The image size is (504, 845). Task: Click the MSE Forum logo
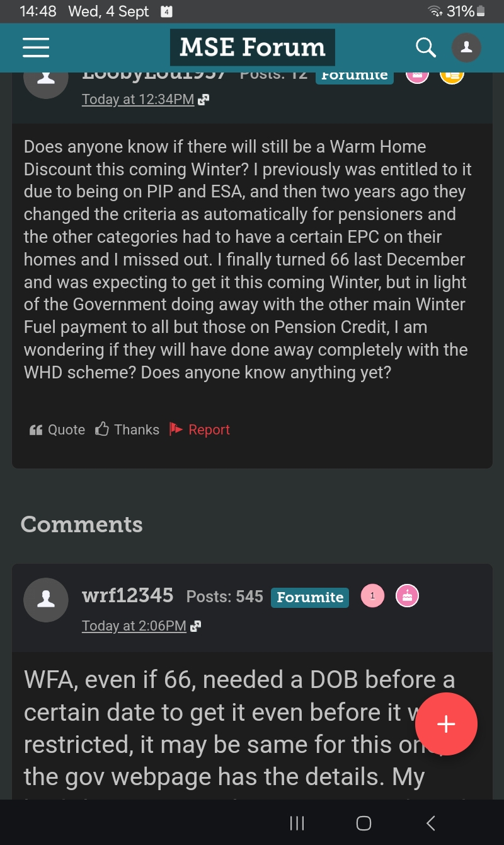pyautogui.click(x=252, y=47)
